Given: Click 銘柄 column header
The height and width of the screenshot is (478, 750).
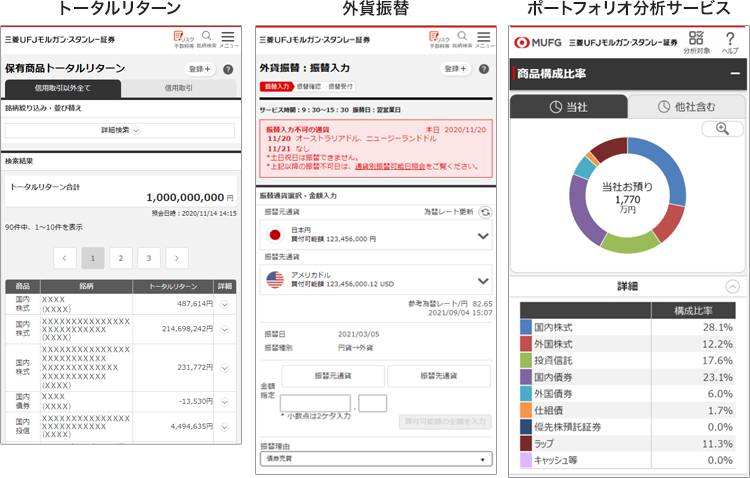Looking at the screenshot, I should (x=86, y=286).
